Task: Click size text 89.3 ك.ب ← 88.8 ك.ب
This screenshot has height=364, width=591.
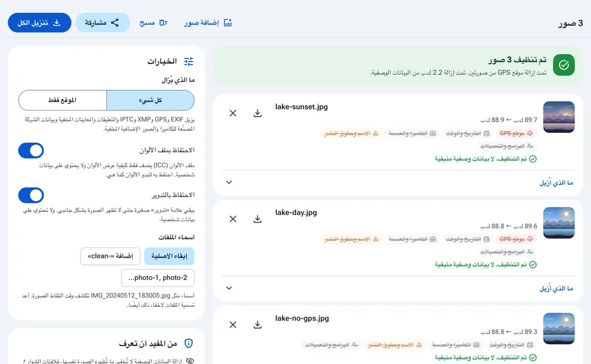Action: 509,332
